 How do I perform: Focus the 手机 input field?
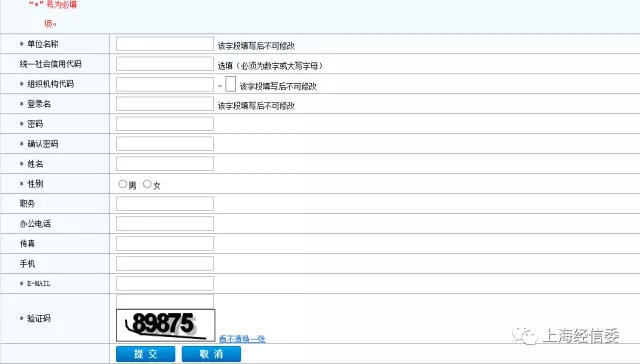click(x=165, y=264)
